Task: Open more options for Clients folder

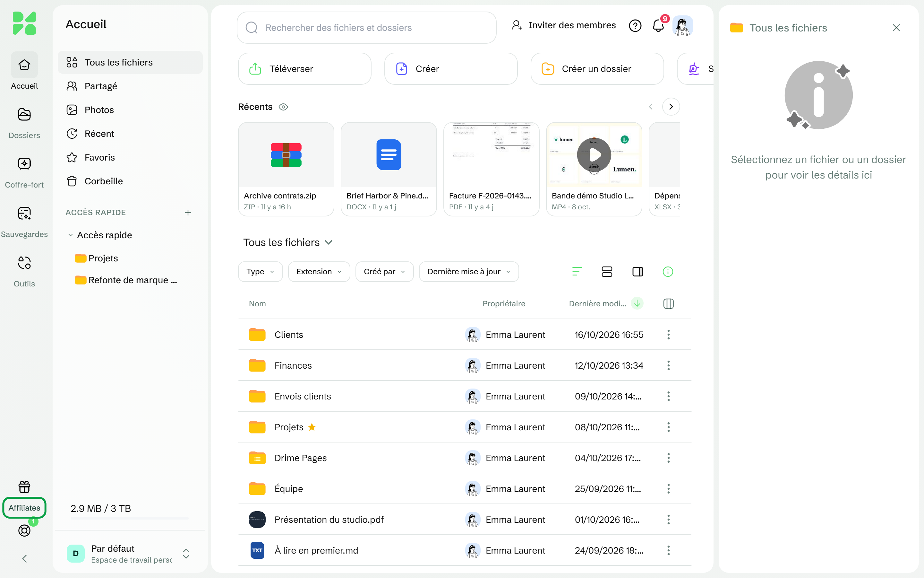Action: pos(669,335)
